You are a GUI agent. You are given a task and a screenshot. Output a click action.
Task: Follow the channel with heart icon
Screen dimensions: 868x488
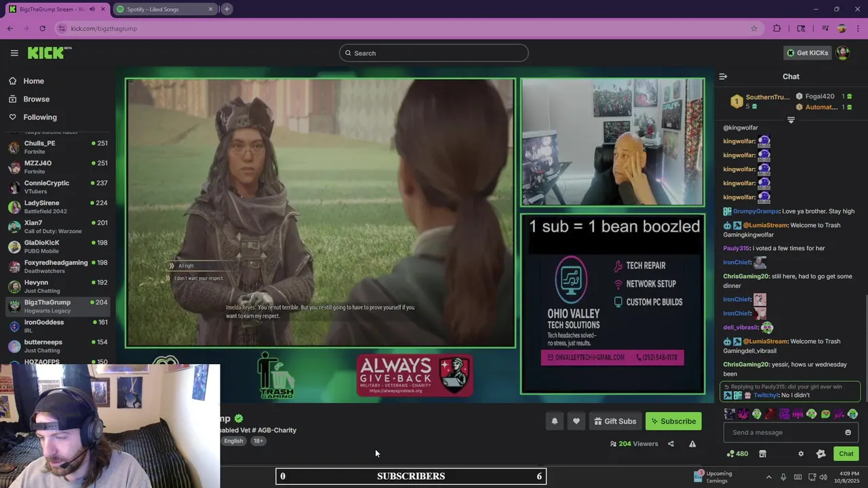[576, 422]
